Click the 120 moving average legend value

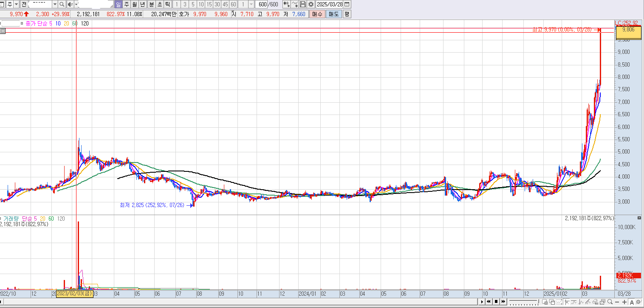85,23
